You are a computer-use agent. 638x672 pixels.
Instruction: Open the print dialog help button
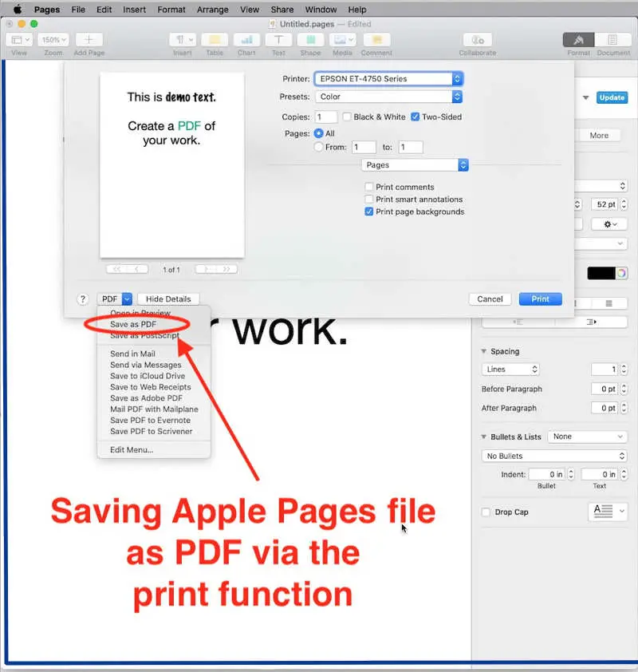[83, 299]
